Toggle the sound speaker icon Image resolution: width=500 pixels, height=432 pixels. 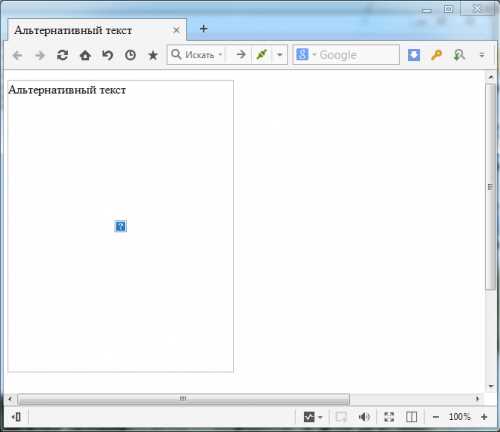tap(364, 417)
